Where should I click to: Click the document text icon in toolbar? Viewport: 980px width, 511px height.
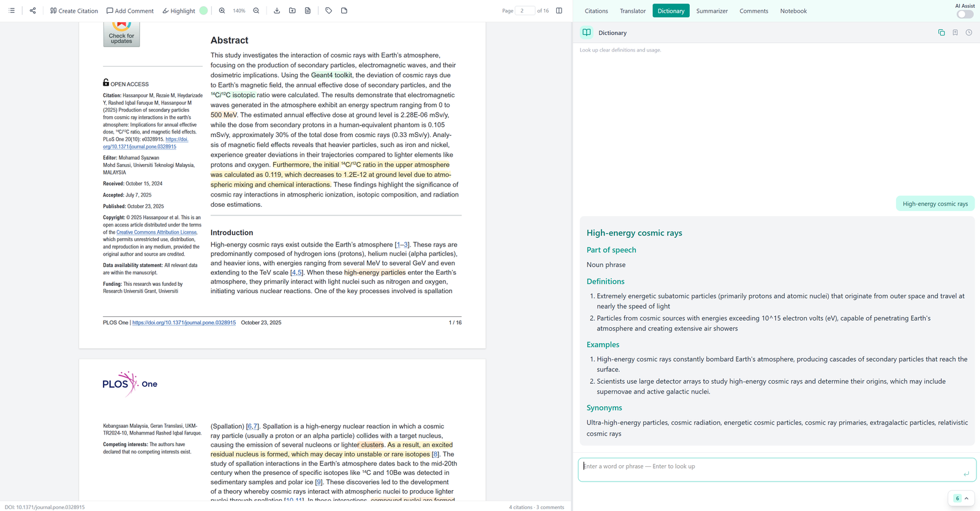(x=307, y=10)
